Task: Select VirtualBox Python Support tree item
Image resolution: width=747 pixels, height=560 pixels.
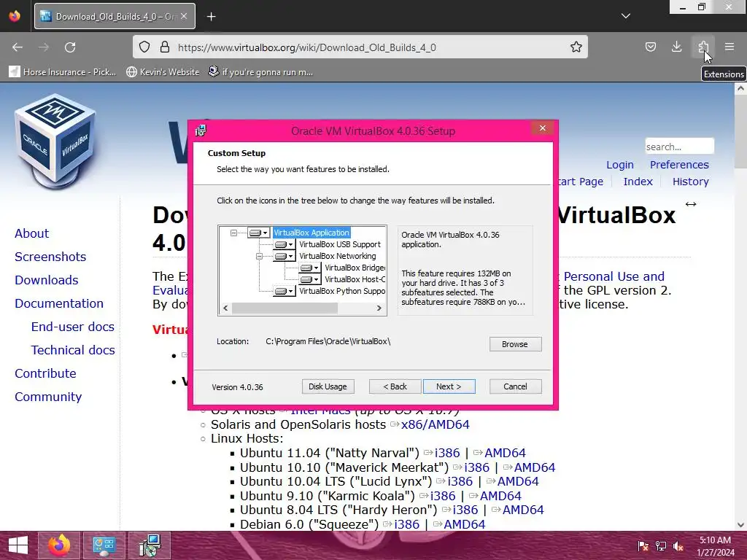Action: [x=342, y=291]
